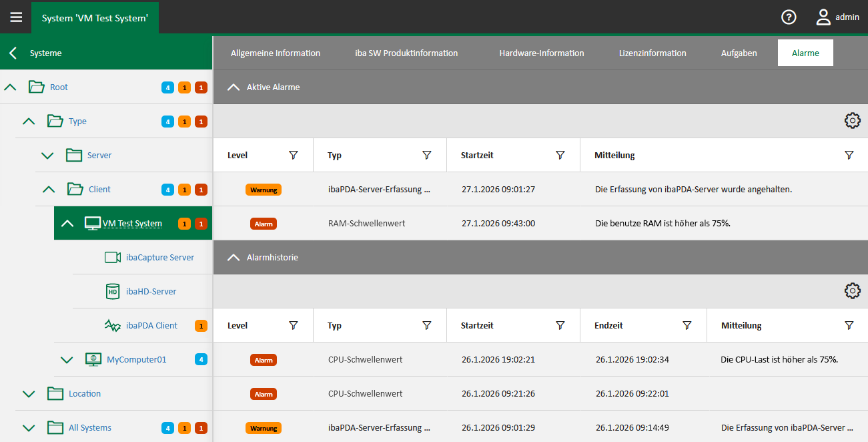Go back using the Systeme arrow
Screen dimensions: 868x442
[13, 53]
